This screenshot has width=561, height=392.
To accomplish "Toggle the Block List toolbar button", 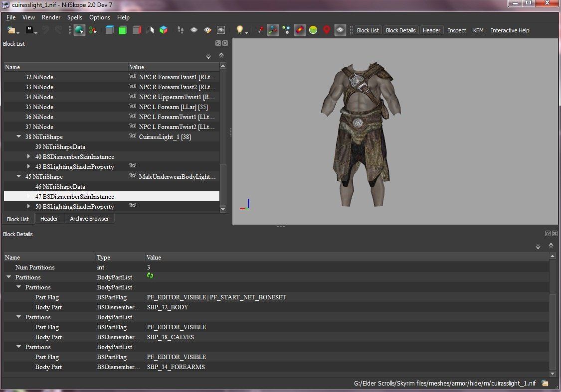I will [368, 30].
